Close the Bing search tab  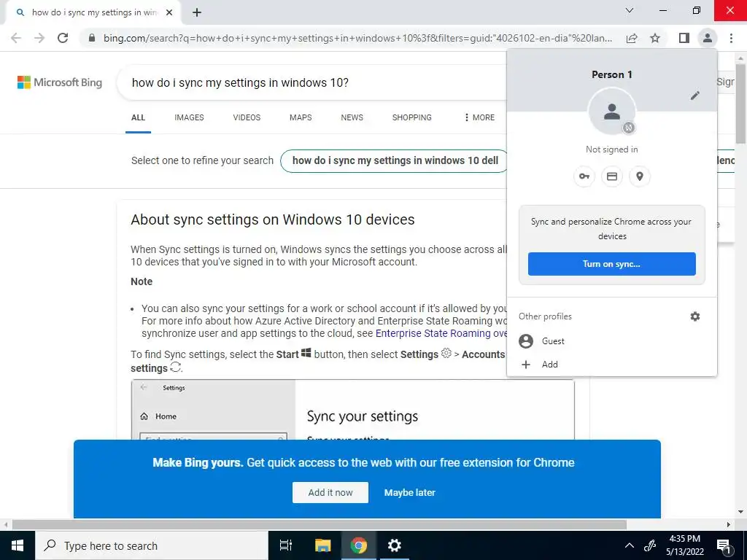tap(169, 12)
